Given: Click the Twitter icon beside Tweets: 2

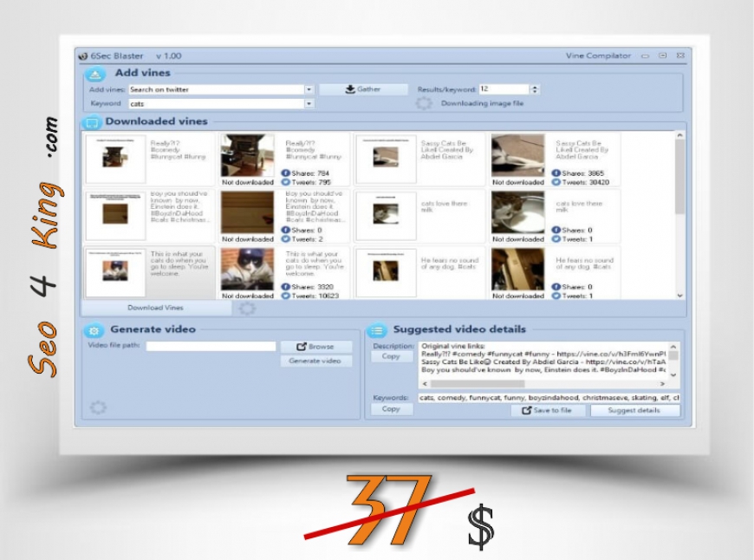Looking at the screenshot, I should (286, 239).
